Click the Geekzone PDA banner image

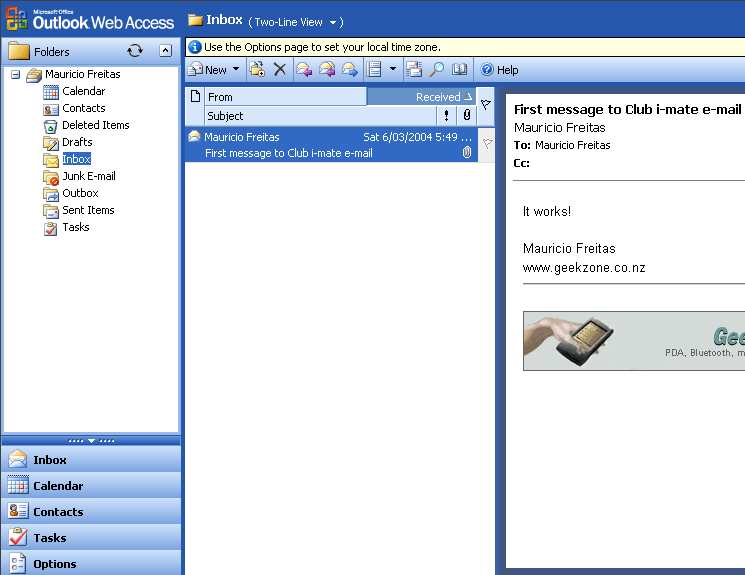(x=634, y=341)
